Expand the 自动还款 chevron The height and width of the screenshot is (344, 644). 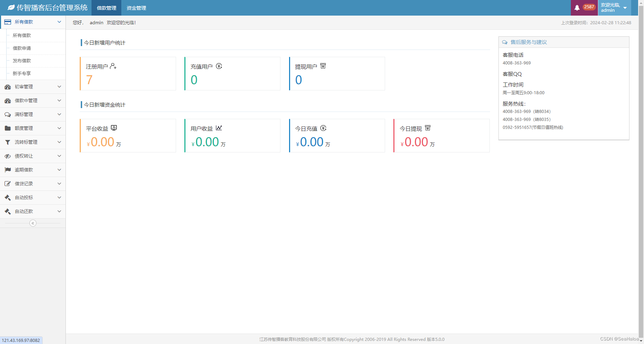(59, 211)
